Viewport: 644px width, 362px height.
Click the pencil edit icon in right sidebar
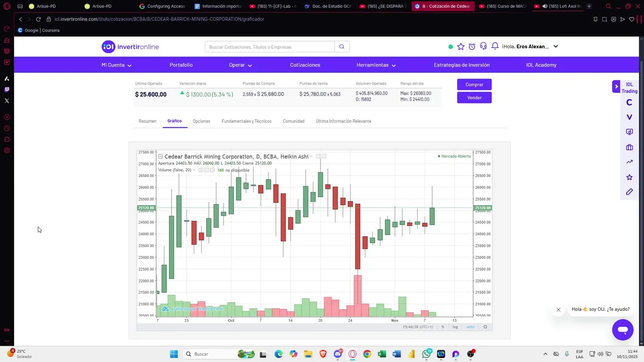[x=629, y=192]
